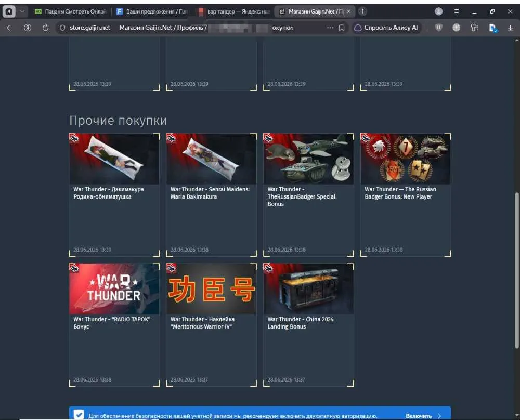Bookmark this page
The height and width of the screenshot is (420, 520).
point(342,28)
